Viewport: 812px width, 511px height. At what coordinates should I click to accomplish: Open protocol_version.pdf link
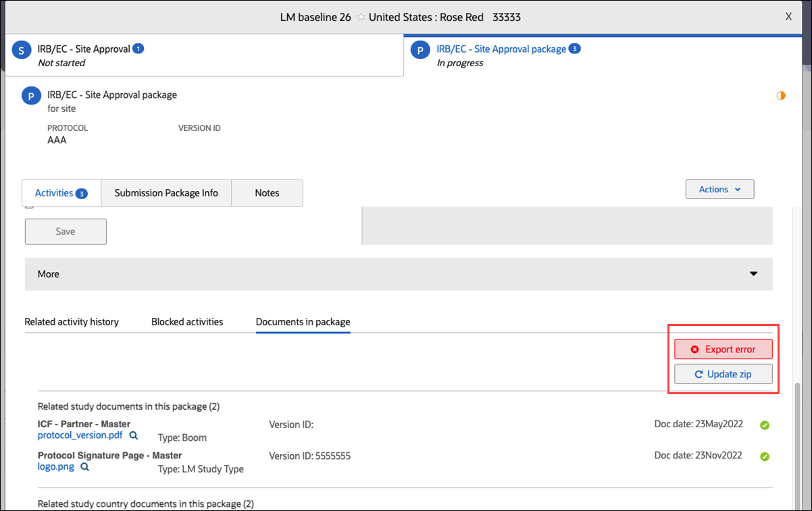click(80, 435)
